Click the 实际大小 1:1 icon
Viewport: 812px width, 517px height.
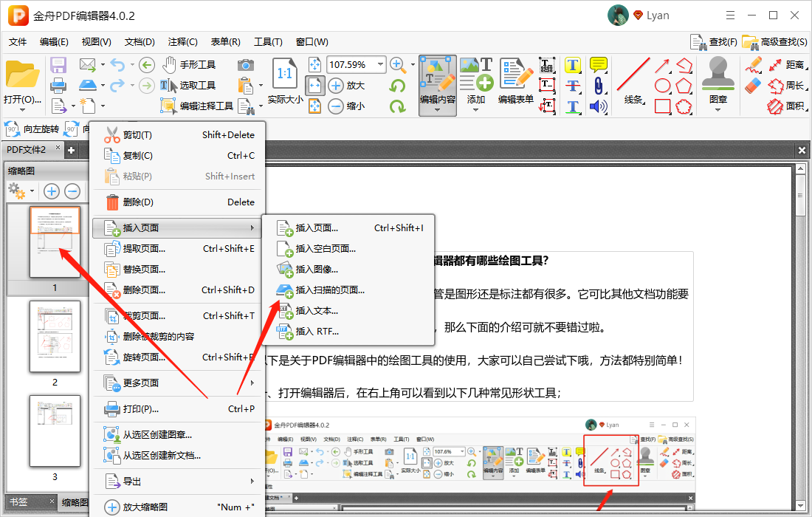(285, 74)
